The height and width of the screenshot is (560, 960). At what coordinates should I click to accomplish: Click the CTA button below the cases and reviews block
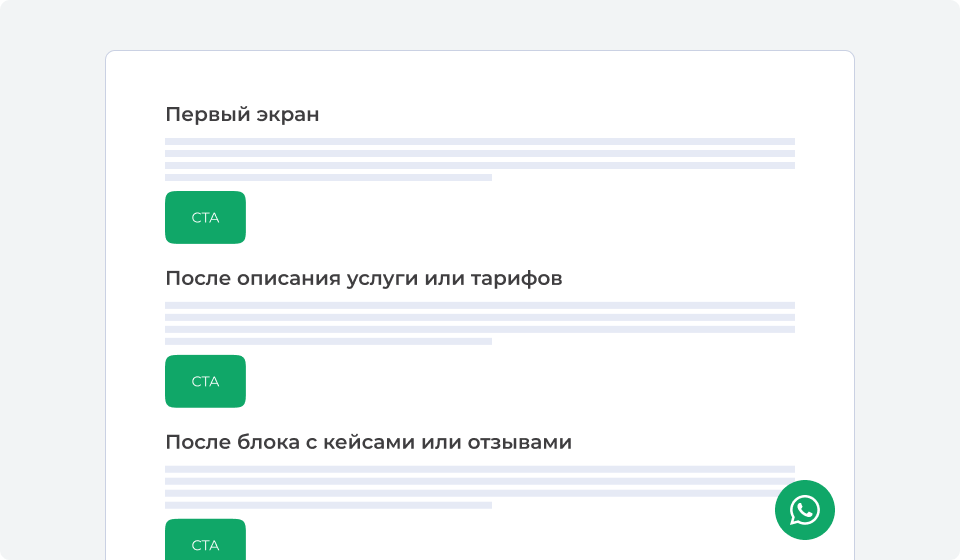coord(205,541)
